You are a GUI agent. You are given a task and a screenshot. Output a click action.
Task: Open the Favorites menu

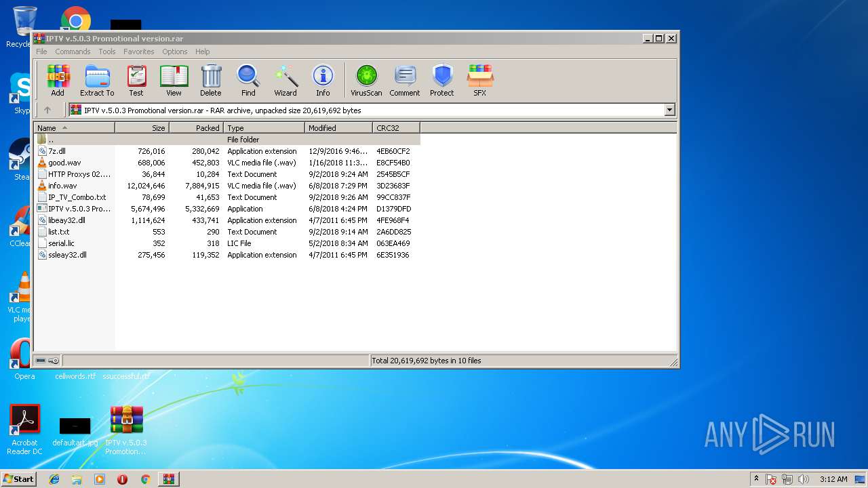(x=138, y=52)
